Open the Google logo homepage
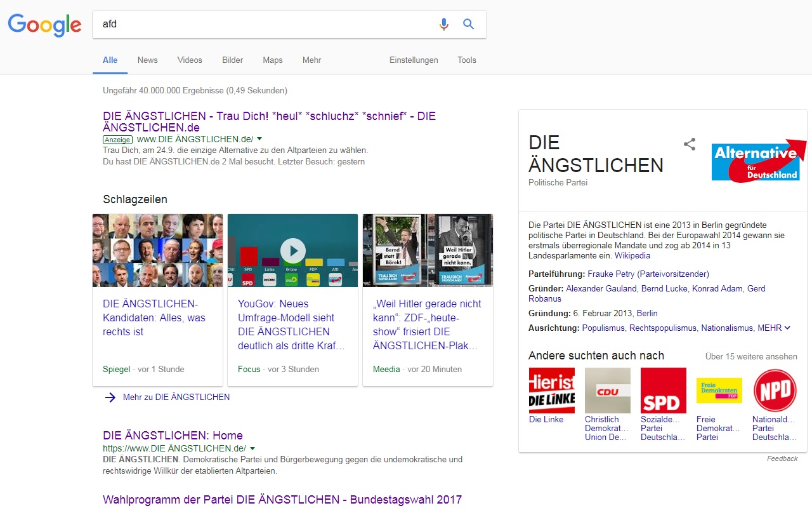Screen dimensions: 812x508 [x=44, y=25]
